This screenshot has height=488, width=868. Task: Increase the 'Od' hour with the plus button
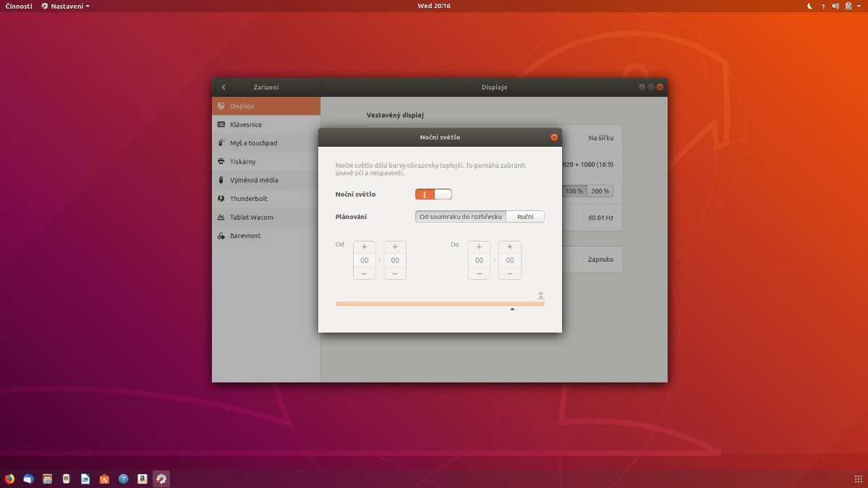tap(364, 247)
